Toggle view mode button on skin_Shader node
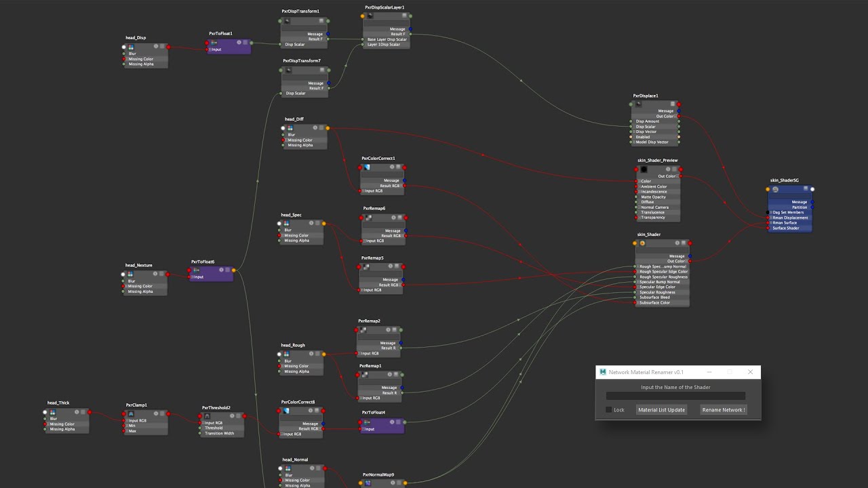 coord(684,243)
